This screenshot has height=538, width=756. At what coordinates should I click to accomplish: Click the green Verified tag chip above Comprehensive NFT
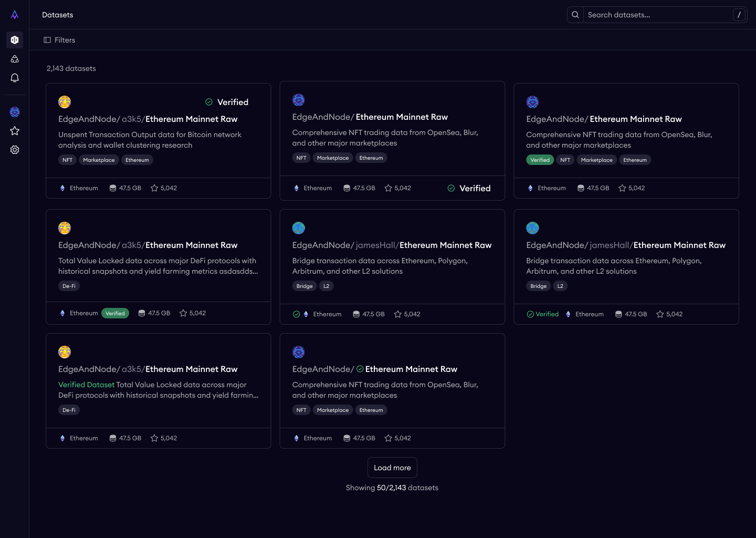(x=540, y=160)
